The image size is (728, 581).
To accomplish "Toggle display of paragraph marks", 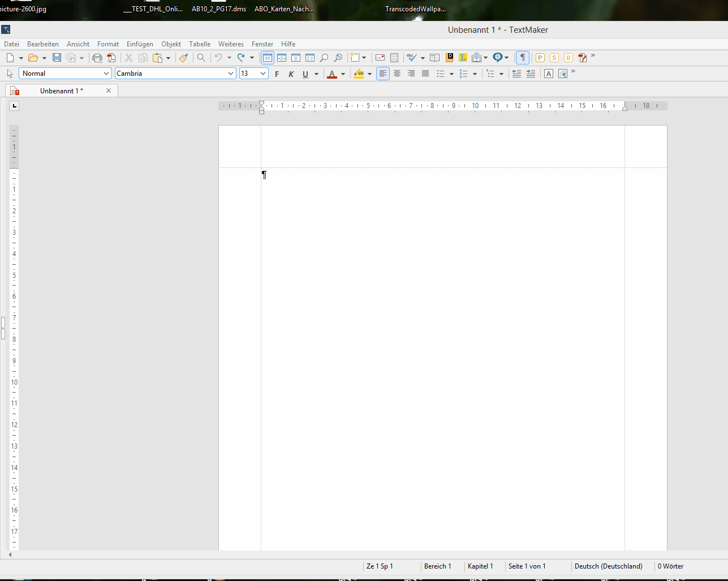I will (x=523, y=58).
